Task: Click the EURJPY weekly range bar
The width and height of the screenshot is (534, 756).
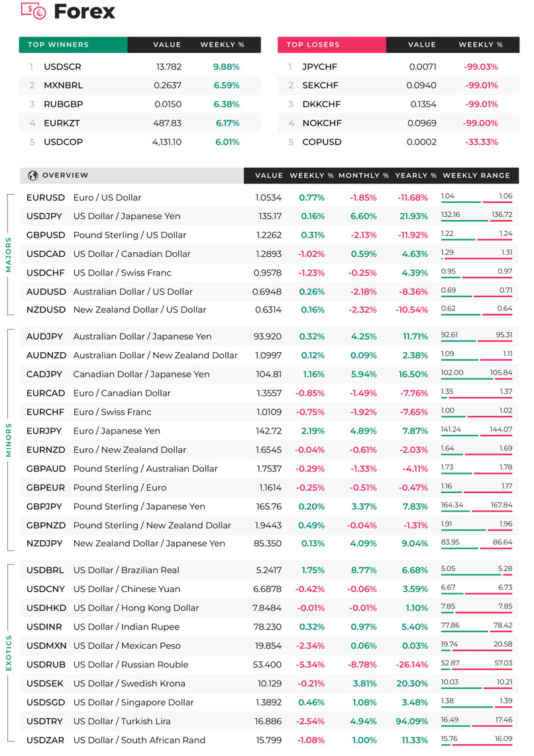Action: [x=476, y=435]
